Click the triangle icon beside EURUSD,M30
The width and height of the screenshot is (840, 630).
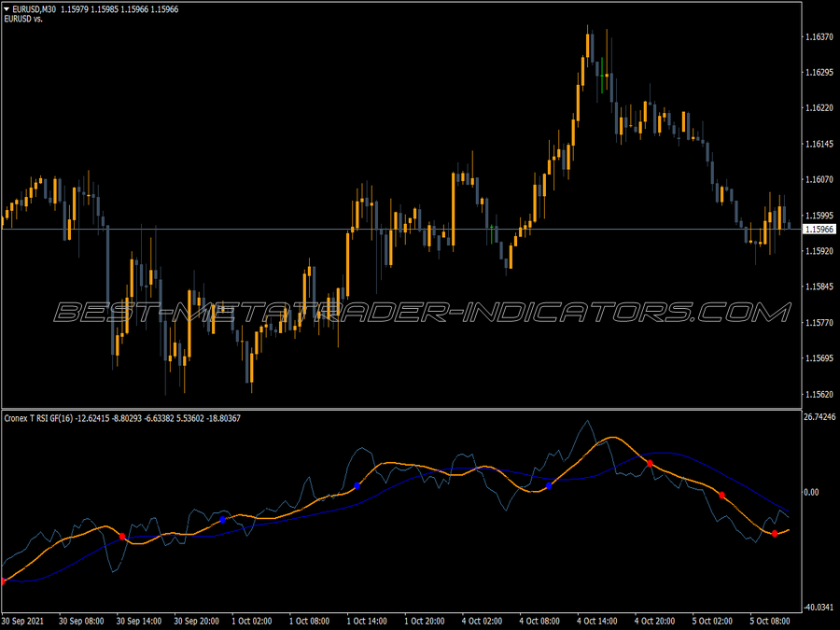(7, 9)
